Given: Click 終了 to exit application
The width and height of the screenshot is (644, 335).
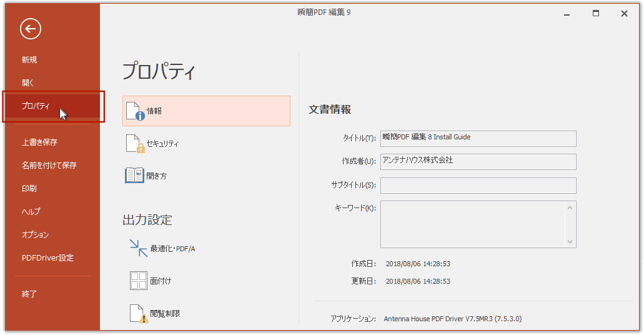Looking at the screenshot, I should tap(29, 294).
